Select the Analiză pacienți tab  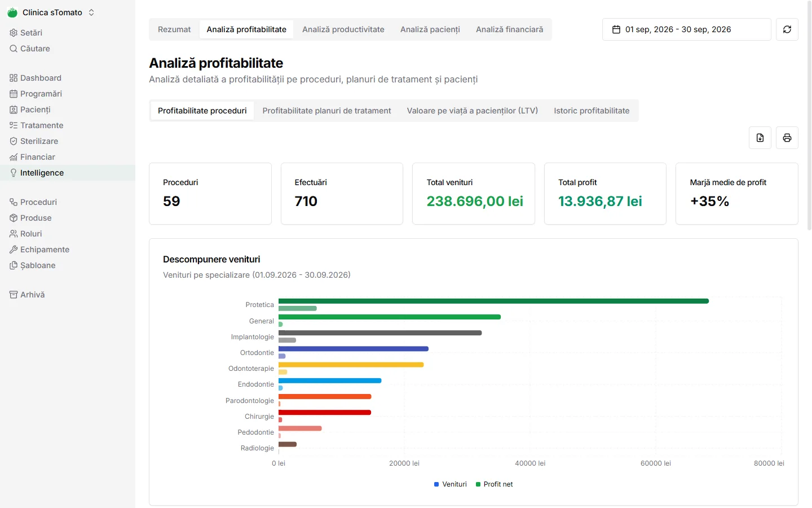[x=430, y=29]
